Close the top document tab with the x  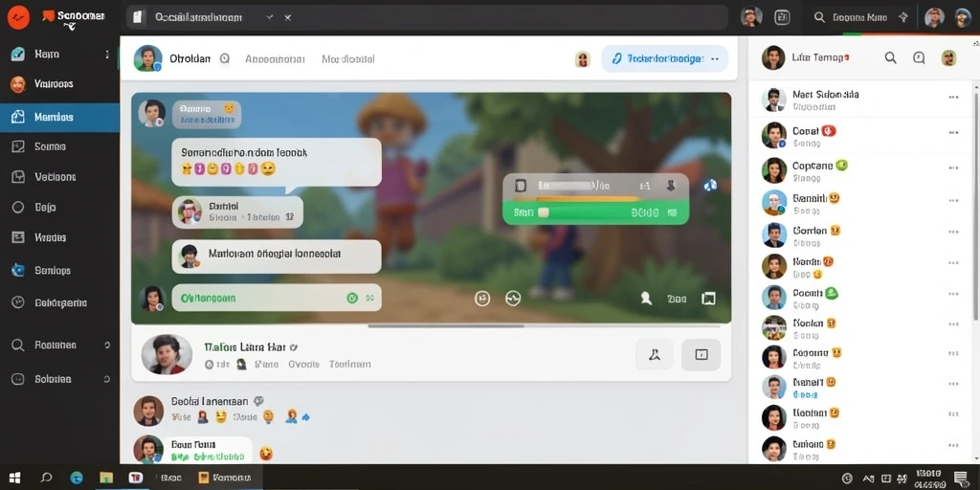(288, 17)
